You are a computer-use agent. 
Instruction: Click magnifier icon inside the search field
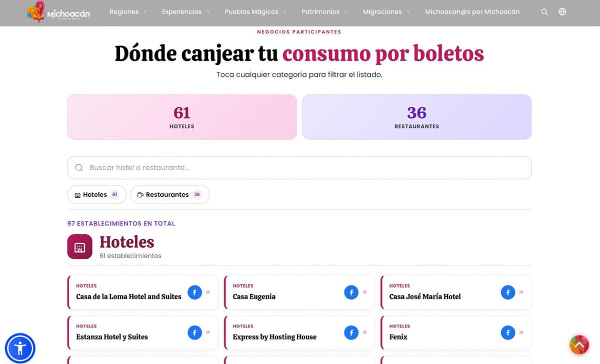point(79,168)
